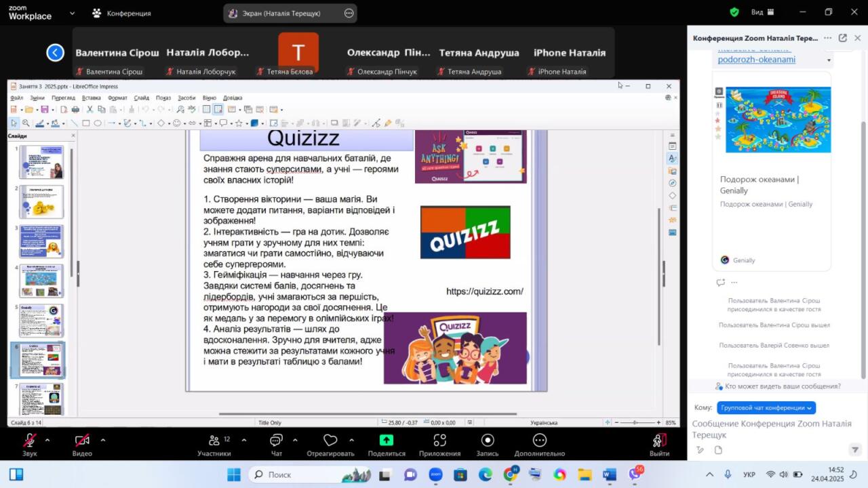Open Animation deck in Impress sidebar
Screen dimensions: 868x488
click(x=673, y=220)
